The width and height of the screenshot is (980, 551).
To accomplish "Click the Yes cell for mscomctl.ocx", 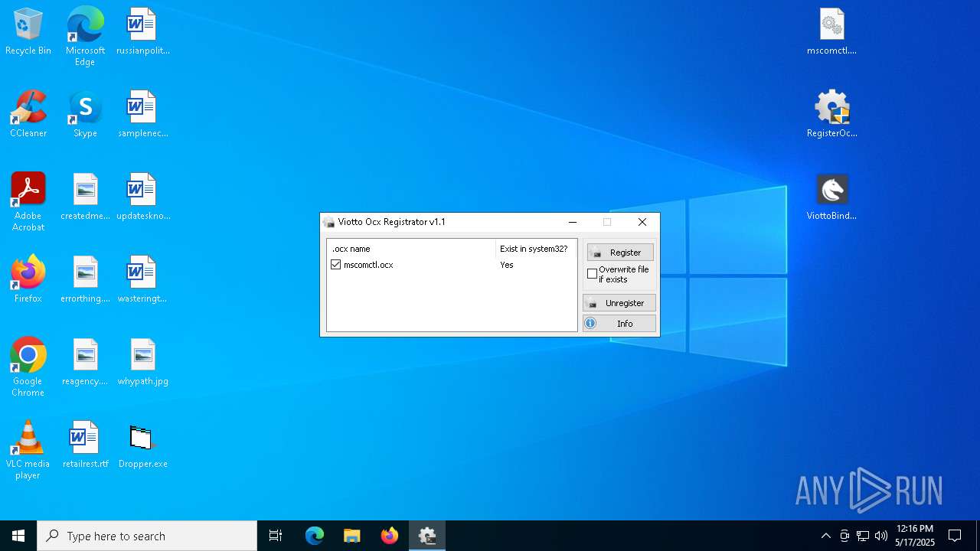I will tap(507, 265).
